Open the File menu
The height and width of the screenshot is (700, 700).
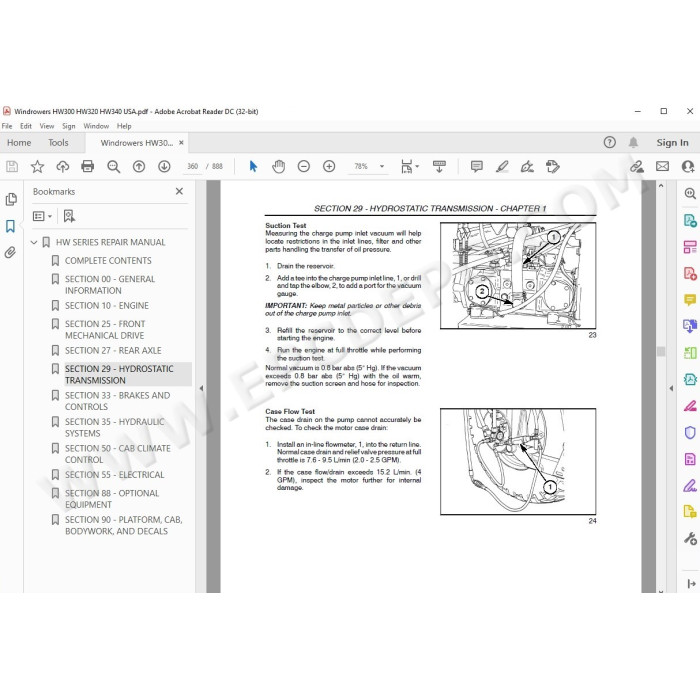click(x=7, y=126)
